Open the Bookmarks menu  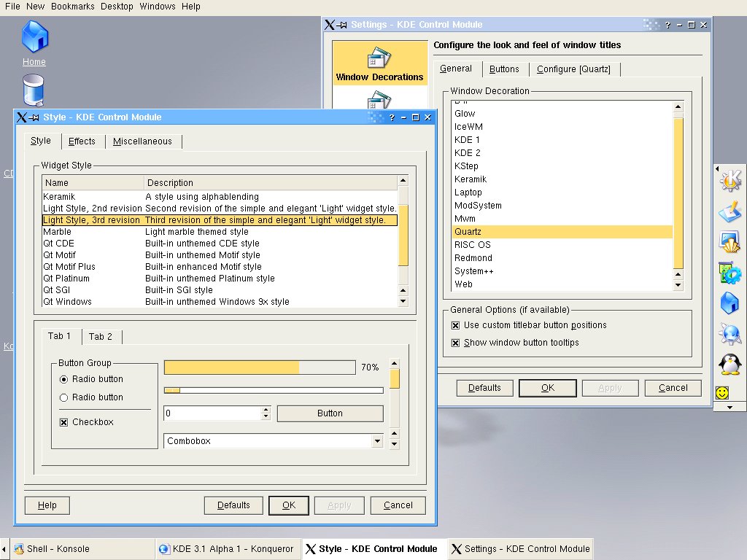[x=72, y=7]
